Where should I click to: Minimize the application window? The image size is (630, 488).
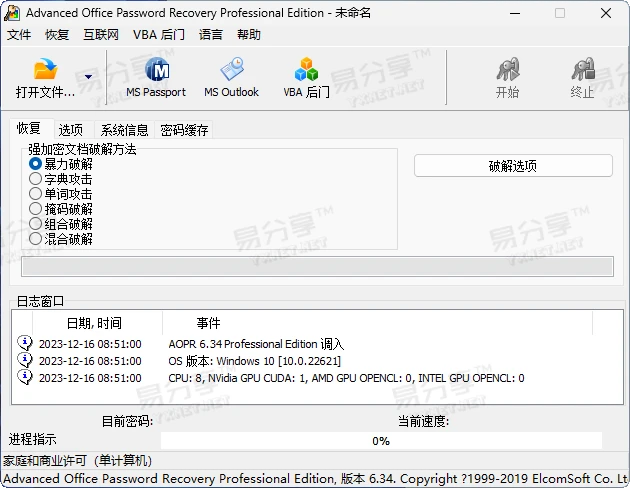515,13
